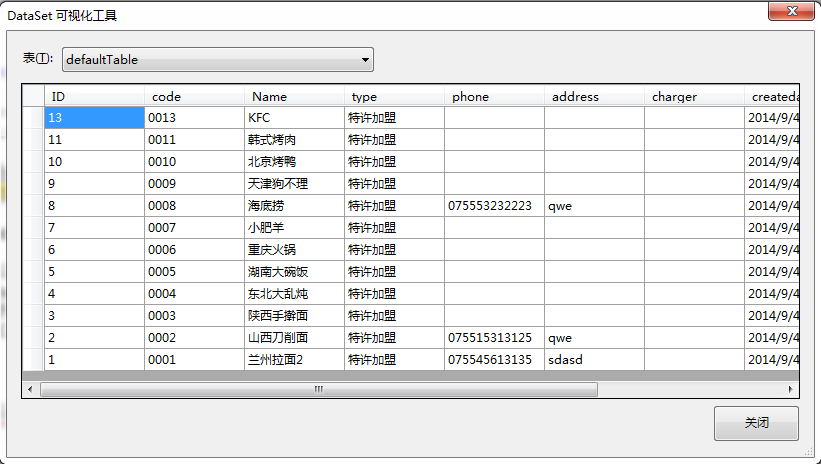
Task: Select the type cell in KFC row
Action: (x=394, y=118)
